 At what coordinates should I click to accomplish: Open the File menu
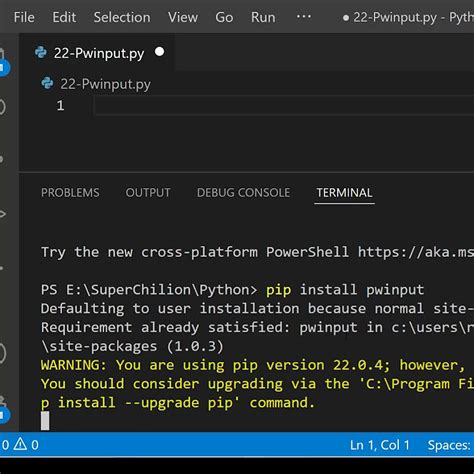24,17
